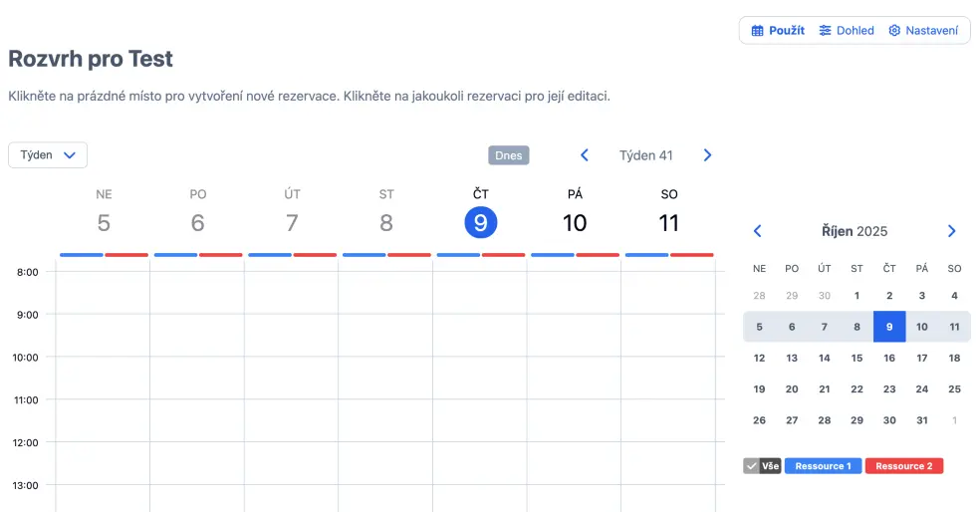Click the checkmark icon on Vše filter
Image resolution: width=980 pixels, height=512 pixels.
pyautogui.click(x=751, y=466)
